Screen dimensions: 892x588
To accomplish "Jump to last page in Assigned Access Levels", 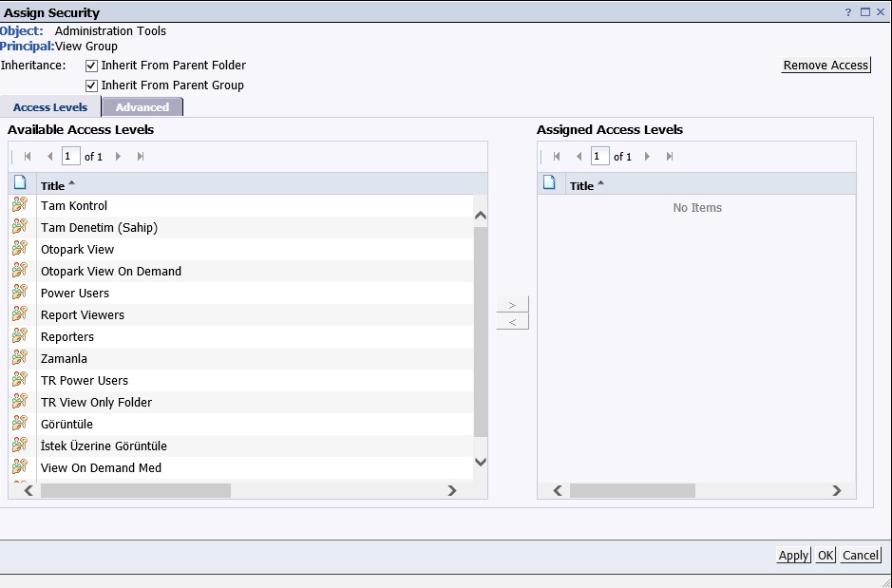I will (670, 157).
